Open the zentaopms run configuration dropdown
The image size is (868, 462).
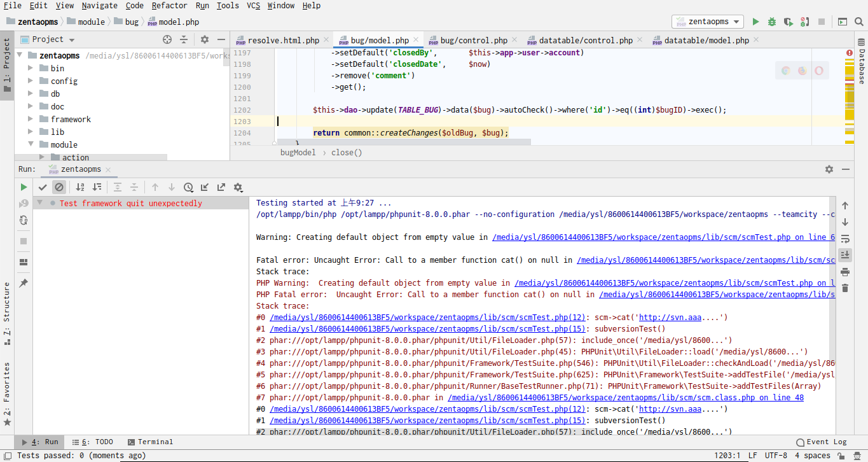click(x=708, y=22)
